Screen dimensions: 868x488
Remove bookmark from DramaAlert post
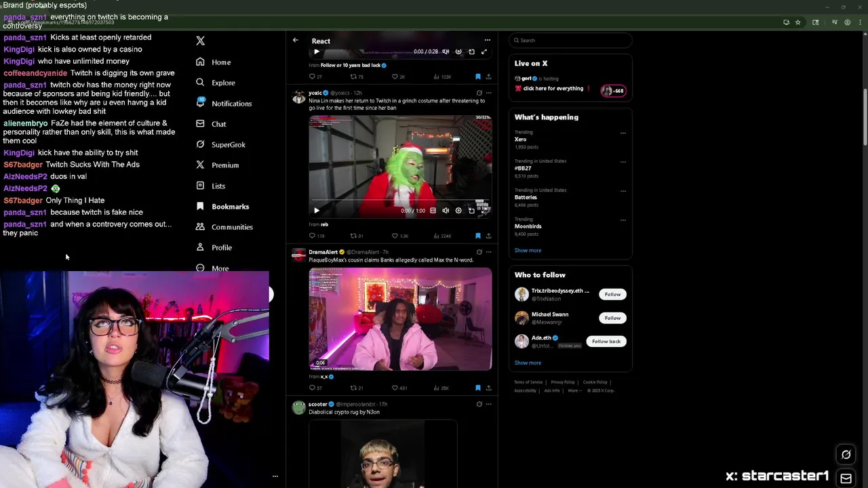pyautogui.click(x=478, y=388)
